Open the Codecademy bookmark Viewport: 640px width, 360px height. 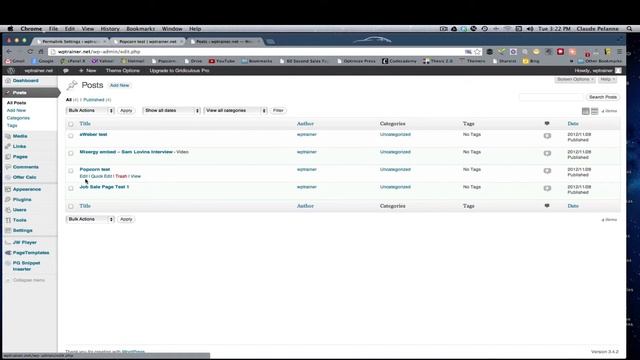coord(399,61)
